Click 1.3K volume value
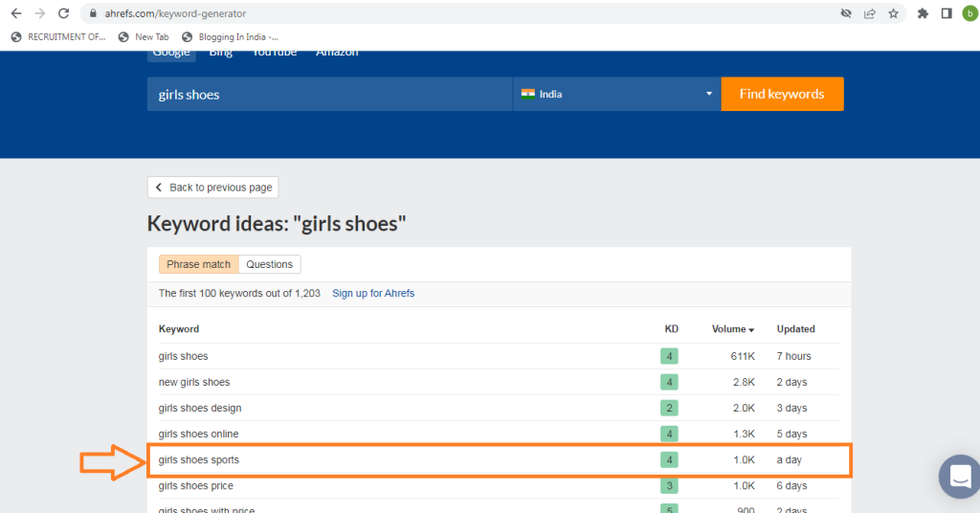 744,435
